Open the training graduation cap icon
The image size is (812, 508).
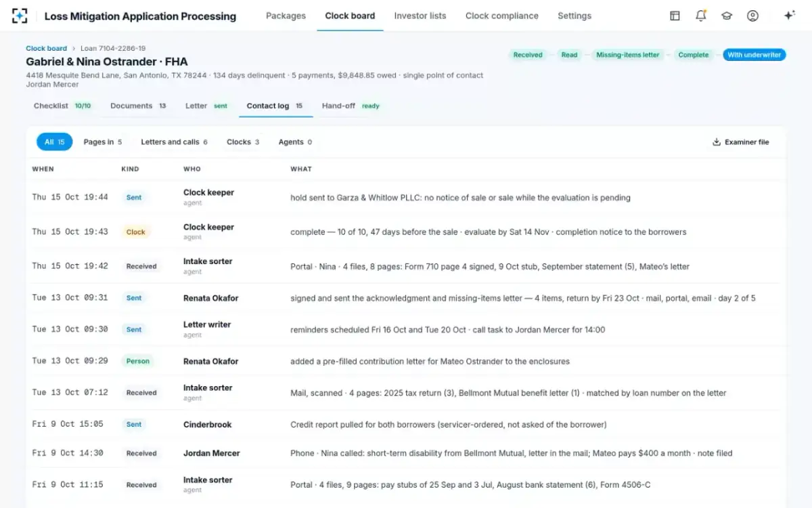coord(727,16)
